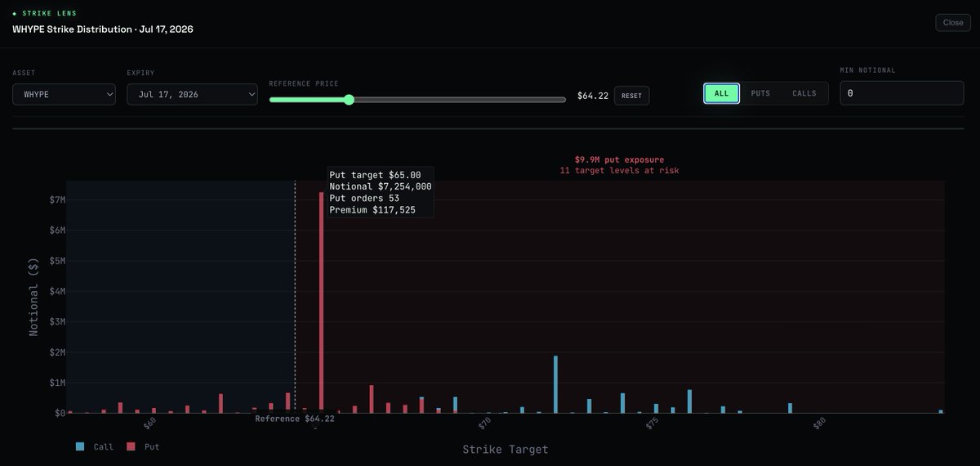Click the tall $65.00 put bar
980x466 pixels.
[322, 302]
